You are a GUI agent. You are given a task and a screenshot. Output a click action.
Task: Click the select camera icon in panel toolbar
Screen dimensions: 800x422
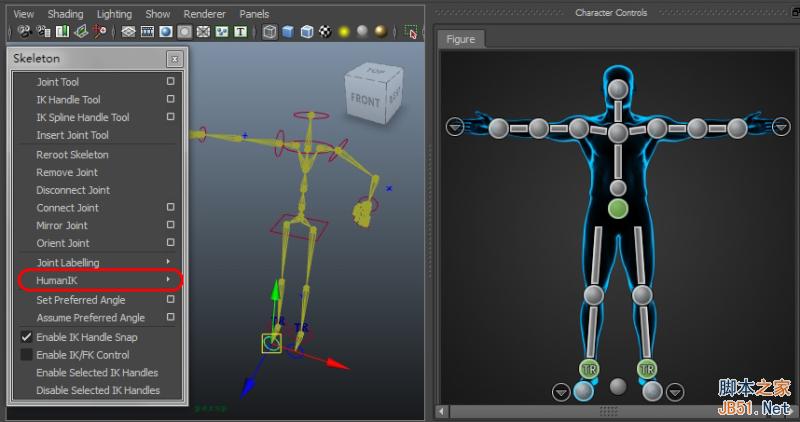[x=25, y=32]
